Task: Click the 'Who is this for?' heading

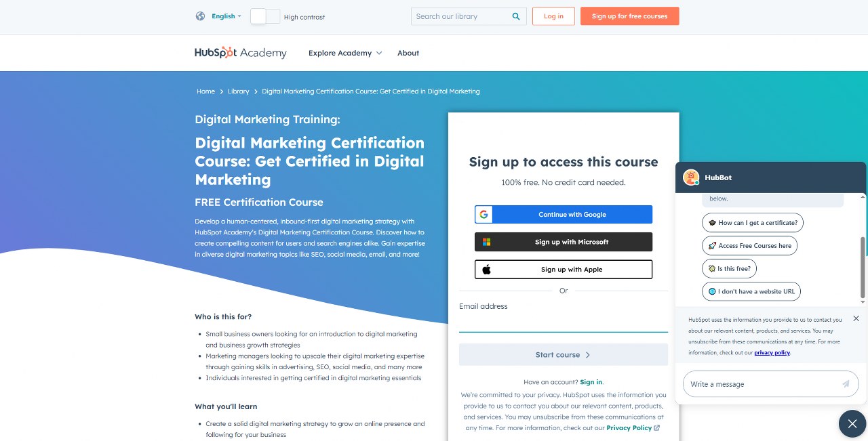Action: [223, 317]
